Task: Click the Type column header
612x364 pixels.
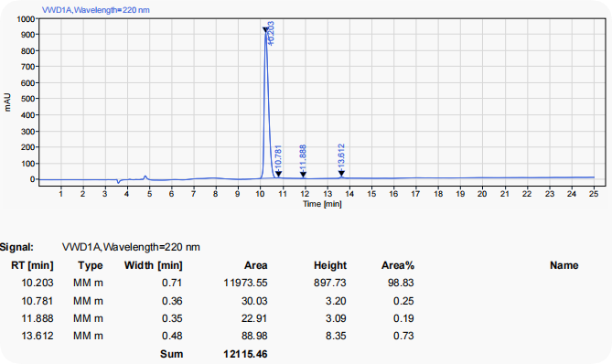Action: tap(91, 265)
